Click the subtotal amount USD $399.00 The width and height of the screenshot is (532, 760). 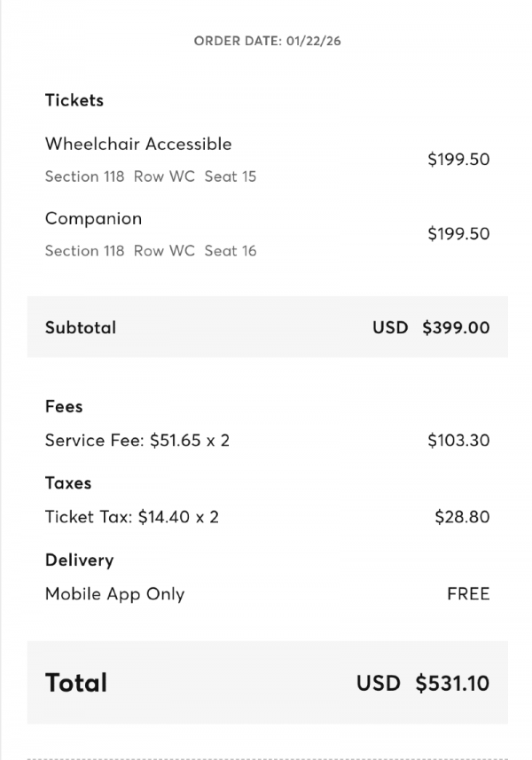point(431,327)
